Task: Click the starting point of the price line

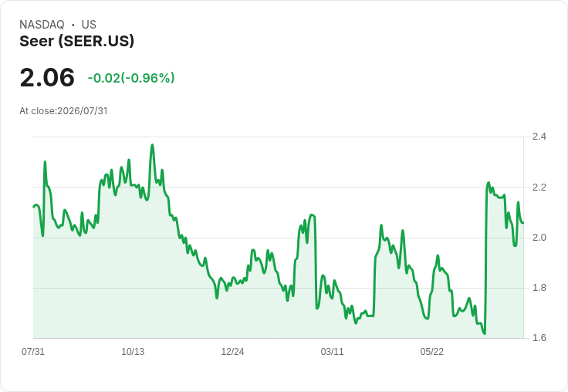Action: click(34, 207)
